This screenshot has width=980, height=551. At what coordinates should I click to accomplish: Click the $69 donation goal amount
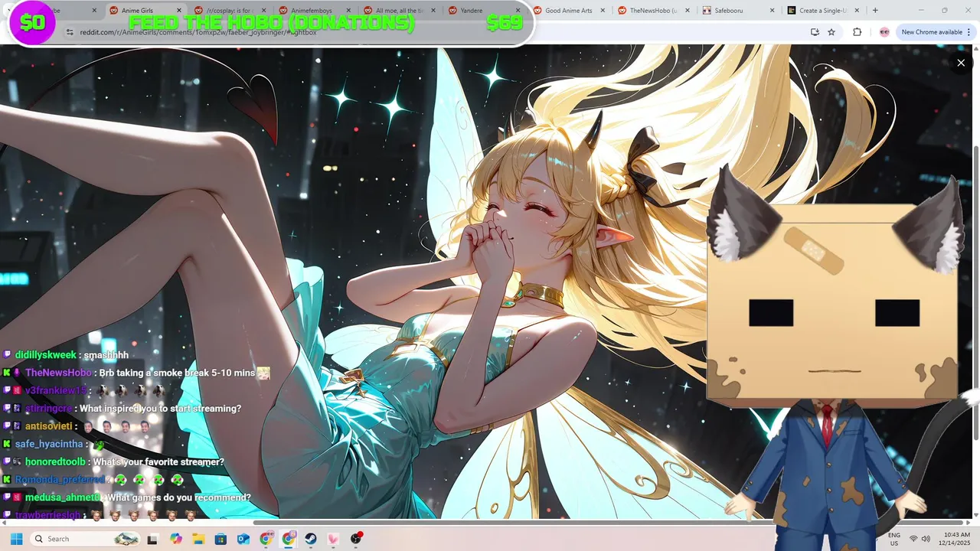[505, 22]
